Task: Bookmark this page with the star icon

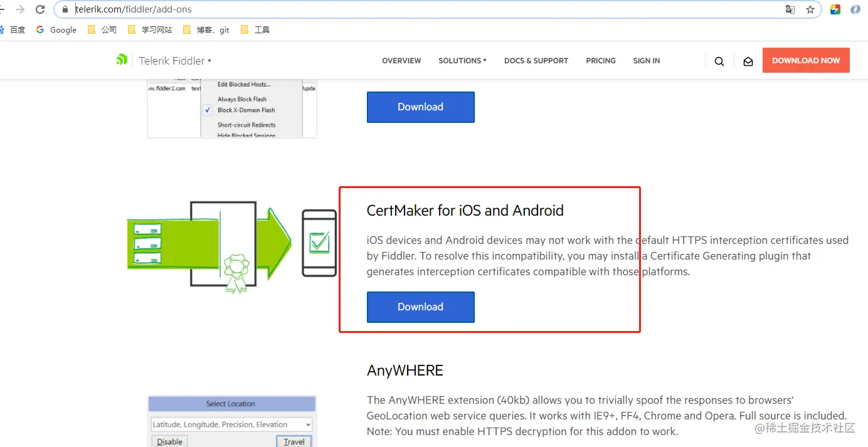Action: click(x=810, y=9)
